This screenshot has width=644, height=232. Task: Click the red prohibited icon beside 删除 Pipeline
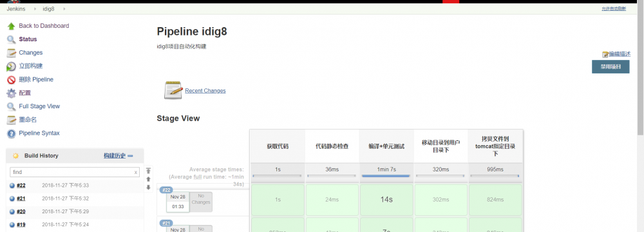click(x=11, y=80)
